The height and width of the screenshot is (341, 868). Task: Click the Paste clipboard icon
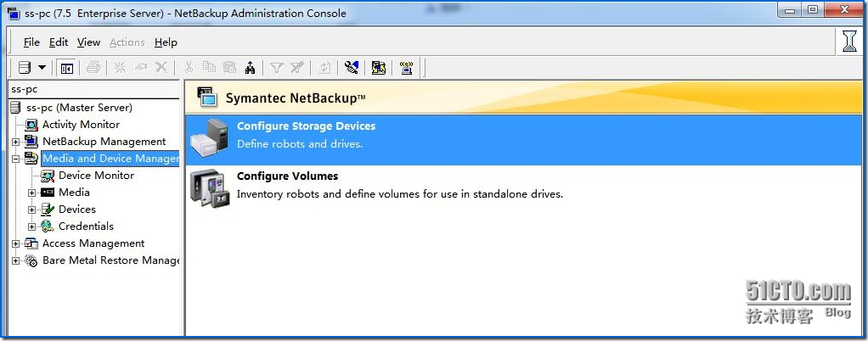(229, 67)
